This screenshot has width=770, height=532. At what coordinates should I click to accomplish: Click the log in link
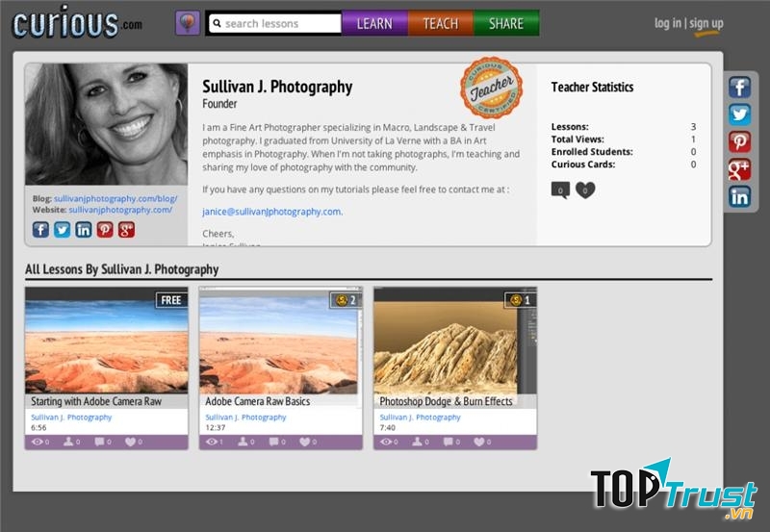(668, 23)
